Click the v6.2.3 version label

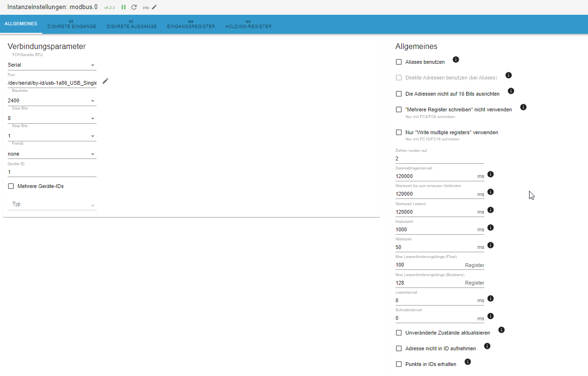pos(109,8)
